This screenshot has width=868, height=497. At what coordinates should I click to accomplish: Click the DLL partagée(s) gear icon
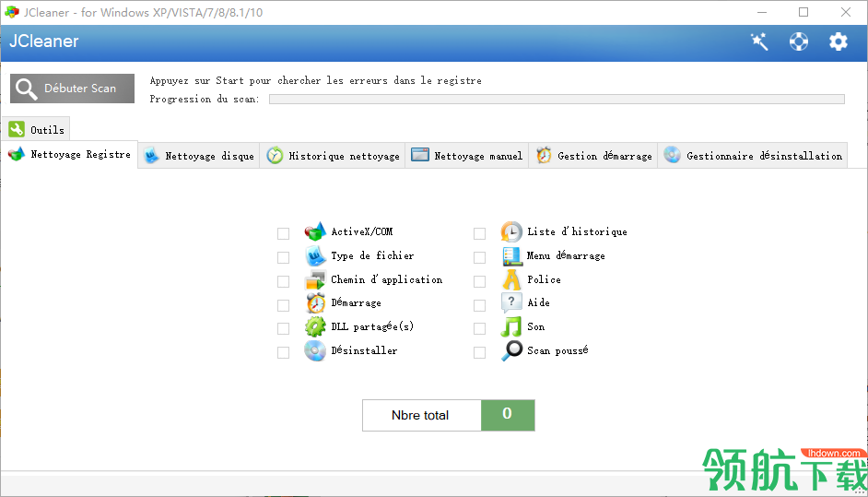point(315,327)
